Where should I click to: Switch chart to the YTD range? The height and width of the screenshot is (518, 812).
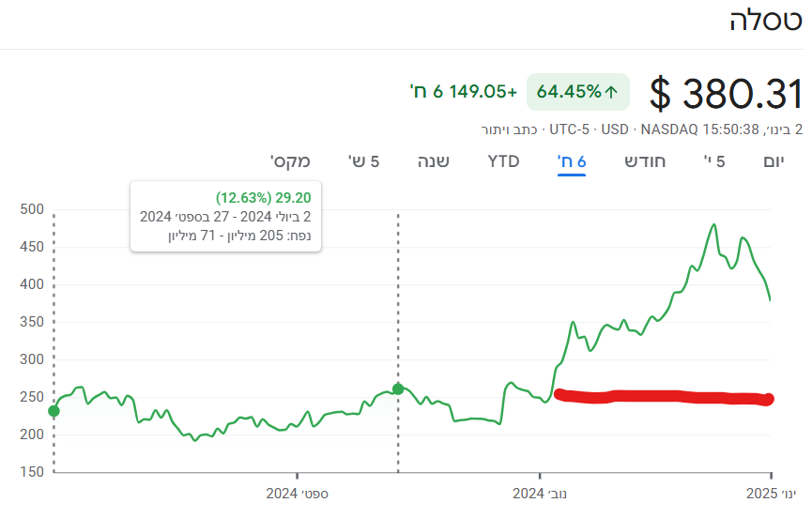pyautogui.click(x=503, y=160)
